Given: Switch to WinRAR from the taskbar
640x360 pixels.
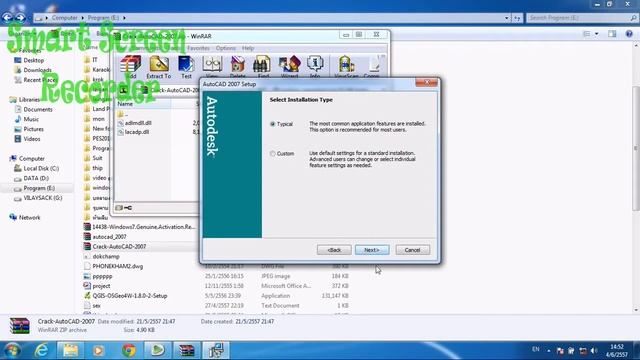Looking at the screenshot, I should click(x=187, y=350).
